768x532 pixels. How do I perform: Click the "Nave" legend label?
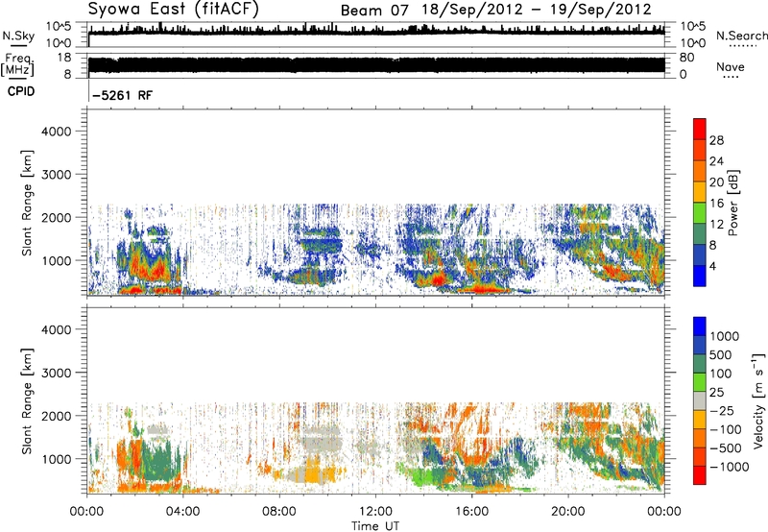731,67
